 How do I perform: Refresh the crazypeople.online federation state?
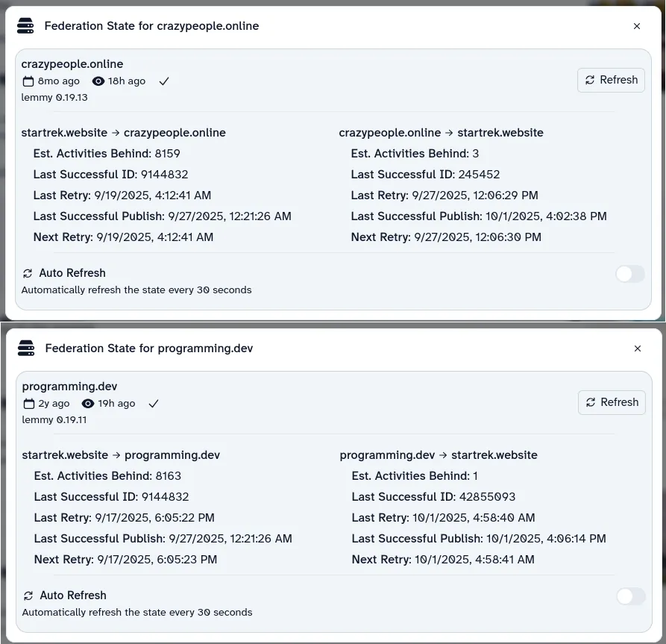pos(611,80)
